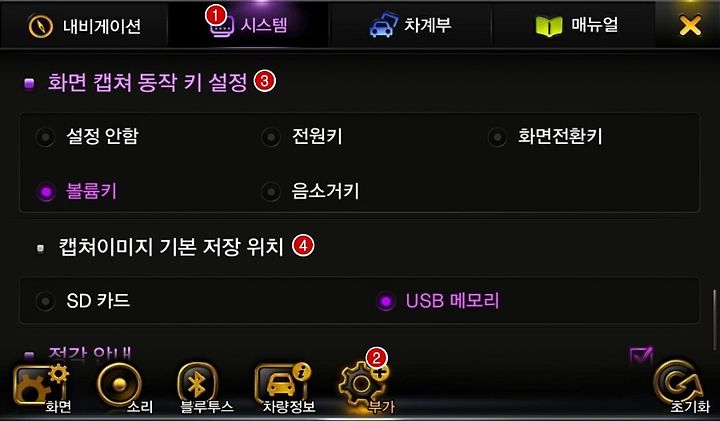720x421 pixels.
Task: Select the 화면전환키 radio option
Action: coord(497,137)
